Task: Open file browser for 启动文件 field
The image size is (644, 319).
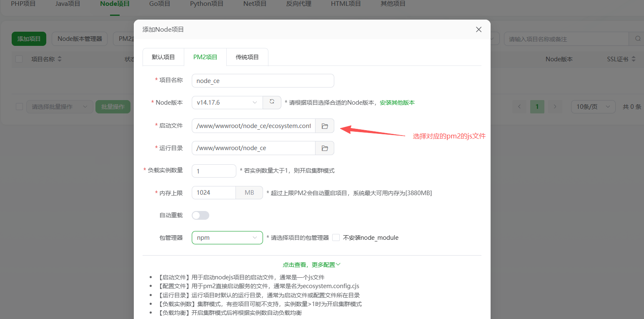Action: tap(324, 126)
